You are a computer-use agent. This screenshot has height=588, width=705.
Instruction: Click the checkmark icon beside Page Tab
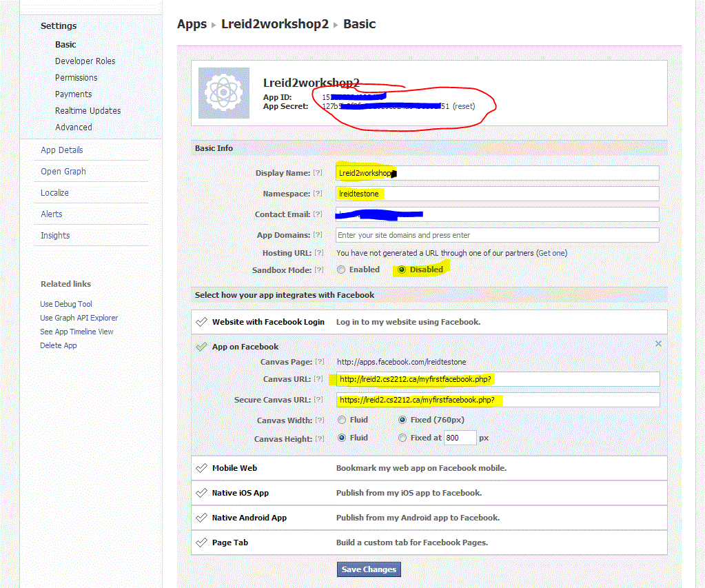201,543
